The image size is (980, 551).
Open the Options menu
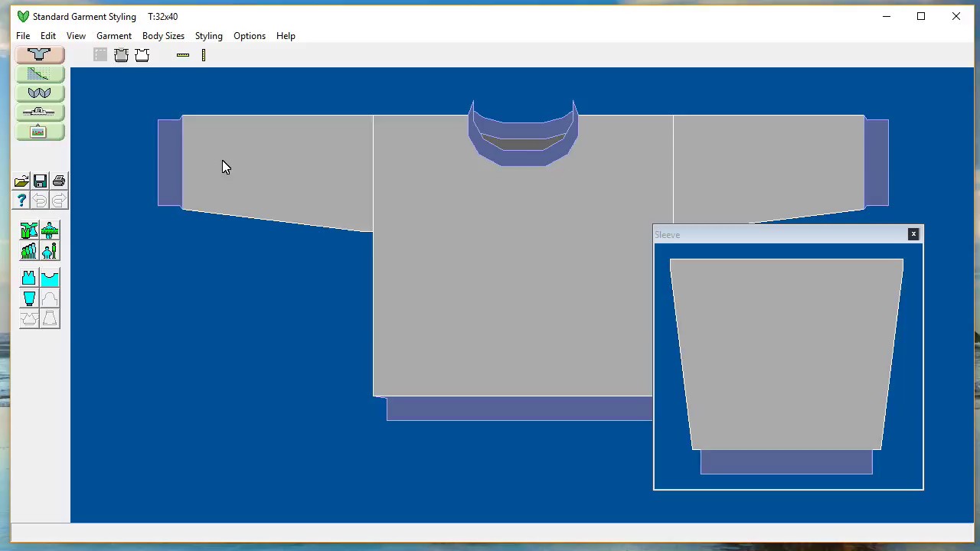(x=250, y=36)
